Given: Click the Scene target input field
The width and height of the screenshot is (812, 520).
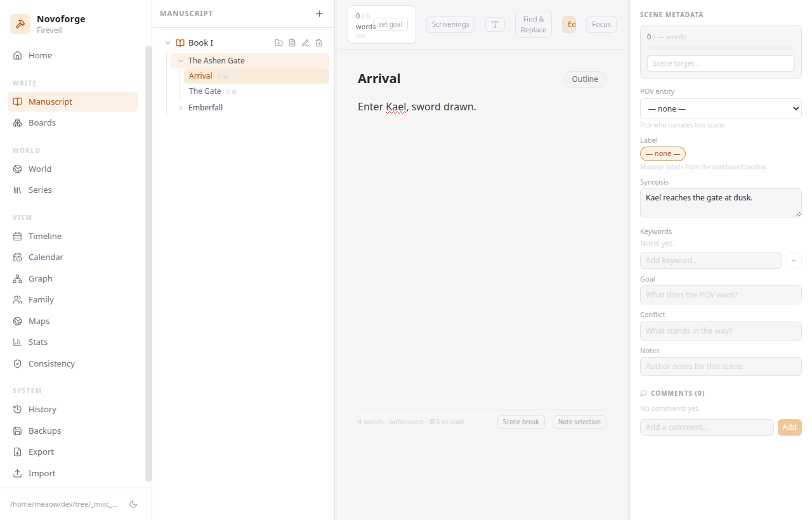Looking at the screenshot, I should (x=721, y=63).
